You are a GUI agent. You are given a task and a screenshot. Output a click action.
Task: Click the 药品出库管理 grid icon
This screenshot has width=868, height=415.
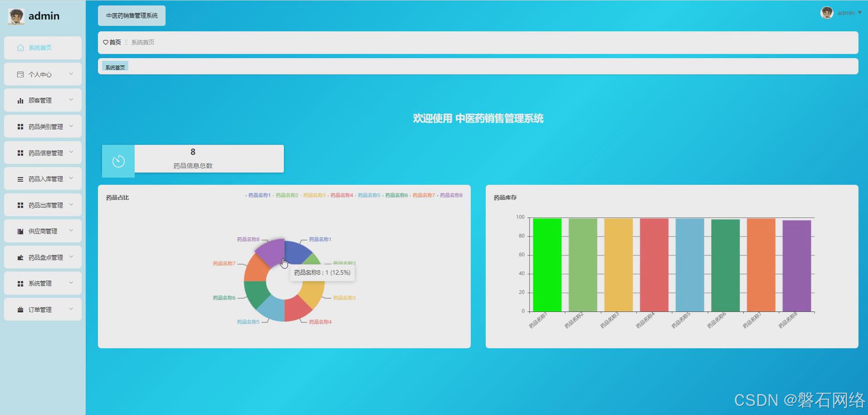pos(20,205)
